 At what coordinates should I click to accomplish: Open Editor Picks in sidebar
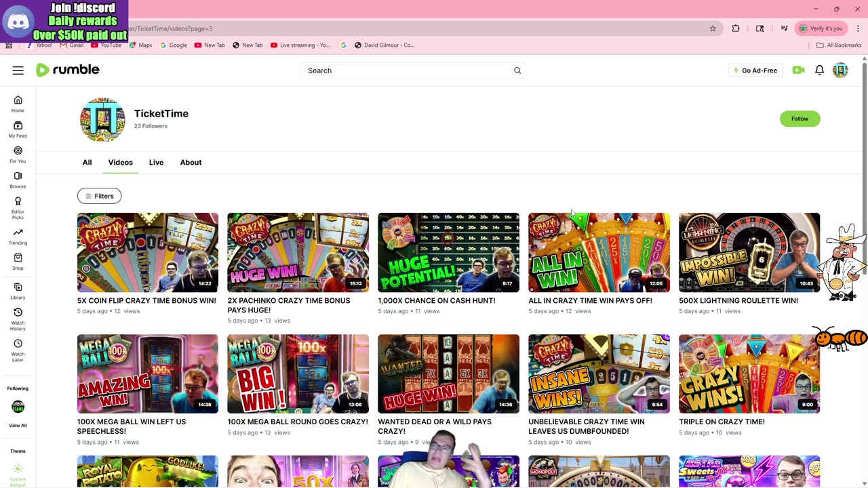pos(18,207)
